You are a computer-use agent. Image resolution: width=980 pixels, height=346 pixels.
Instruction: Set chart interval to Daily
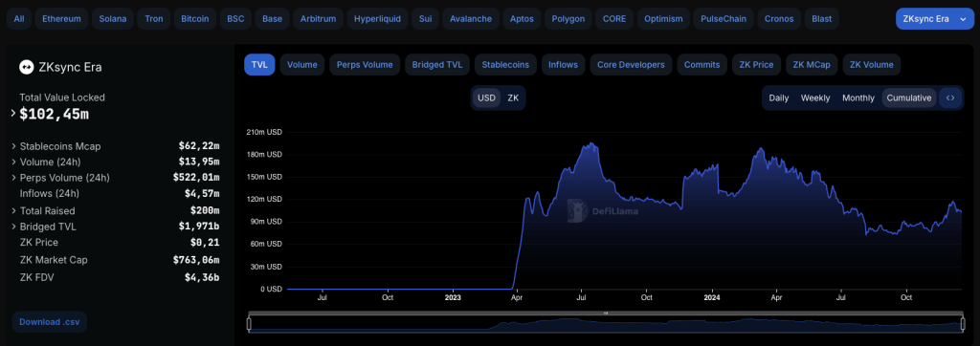click(779, 98)
